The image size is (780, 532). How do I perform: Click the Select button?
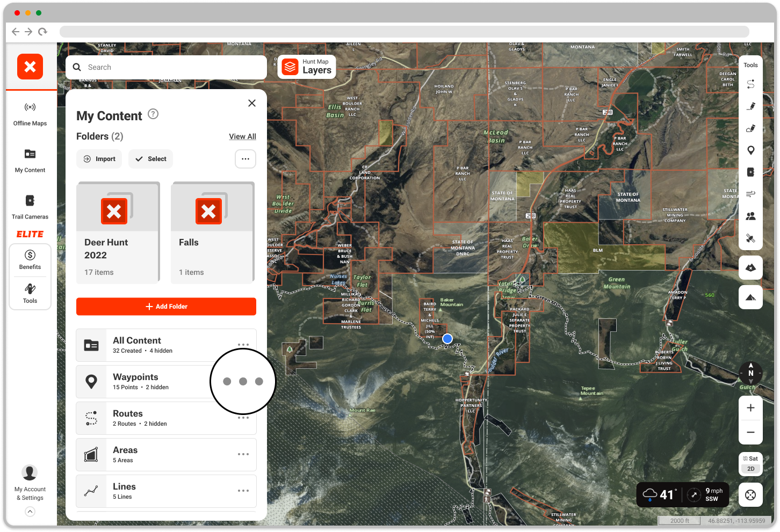tap(150, 159)
